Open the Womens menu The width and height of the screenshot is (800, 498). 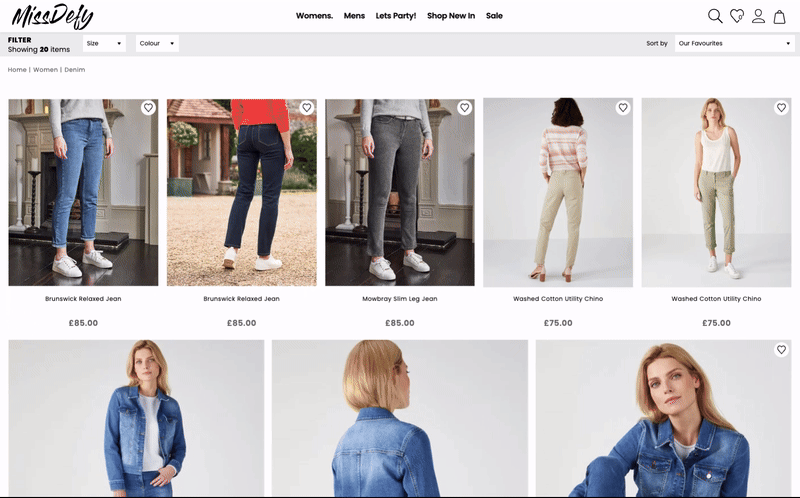[x=314, y=16]
